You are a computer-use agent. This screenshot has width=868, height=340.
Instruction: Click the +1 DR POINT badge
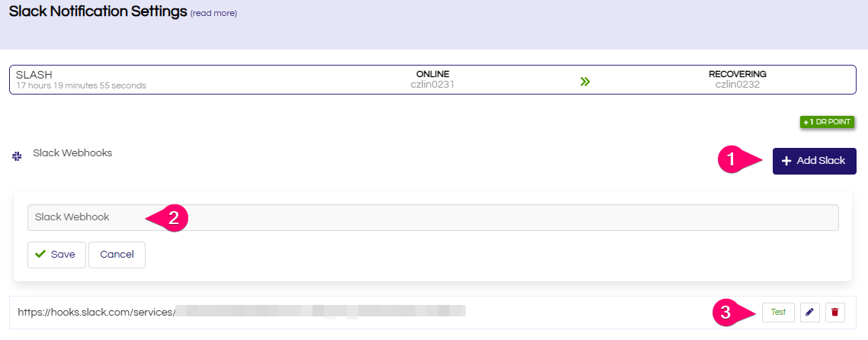(x=828, y=122)
